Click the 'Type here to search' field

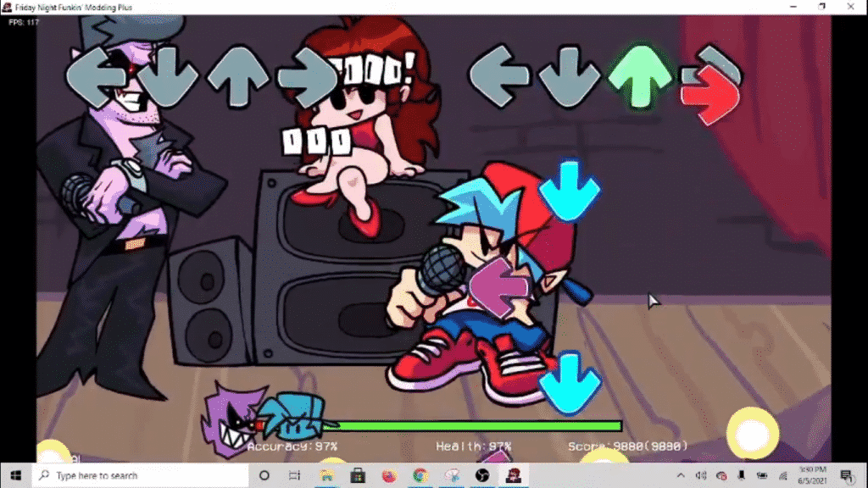(127, 475)
